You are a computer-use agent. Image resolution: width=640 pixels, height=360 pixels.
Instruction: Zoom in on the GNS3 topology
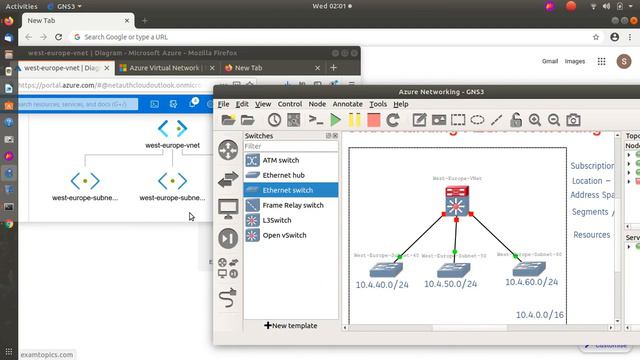(535, 120)
